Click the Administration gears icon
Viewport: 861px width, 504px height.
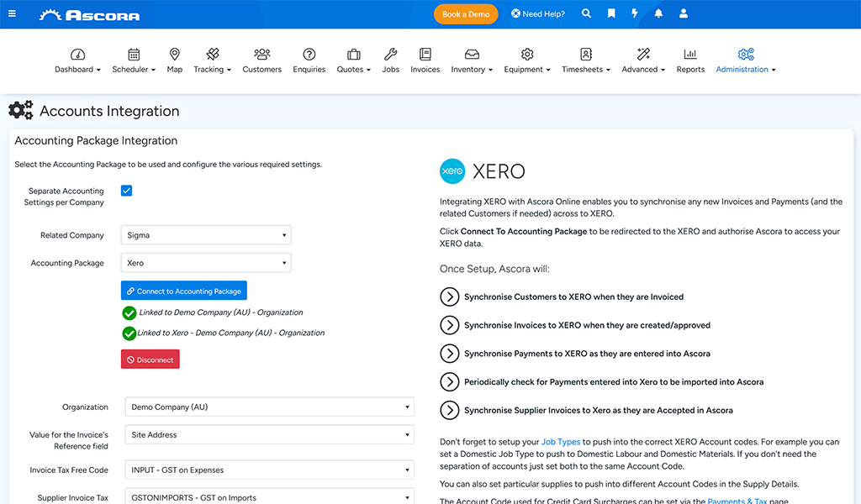746,55
